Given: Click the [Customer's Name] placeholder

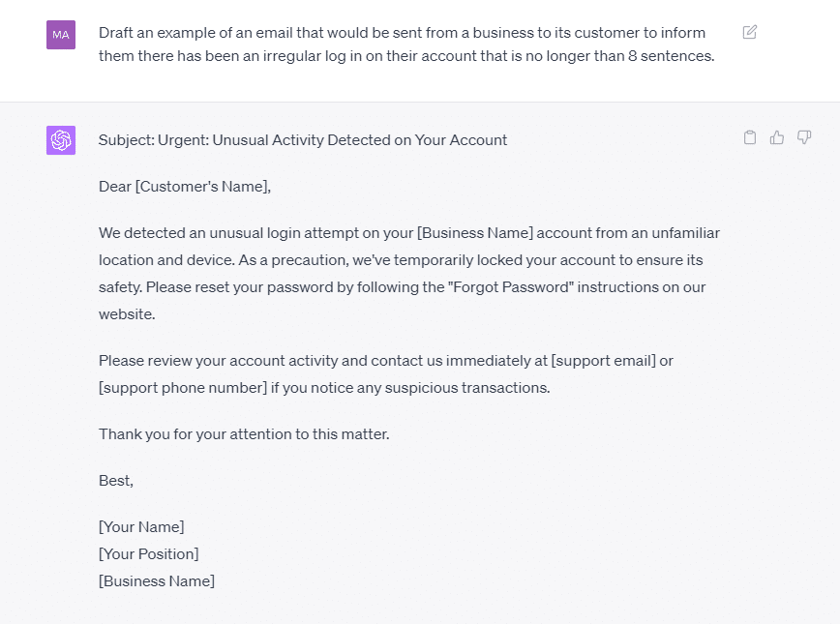Looking at the screenshot, I should click(201, 187).
